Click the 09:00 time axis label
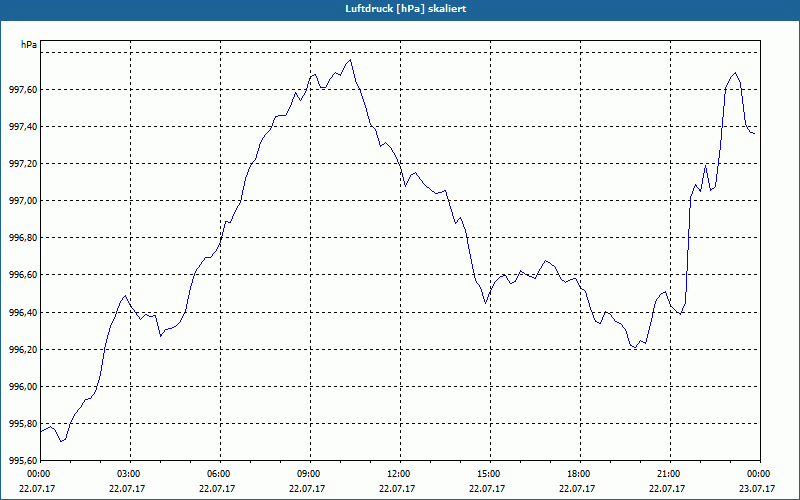Viewport: 800px width, 500px height. point(310,473)
